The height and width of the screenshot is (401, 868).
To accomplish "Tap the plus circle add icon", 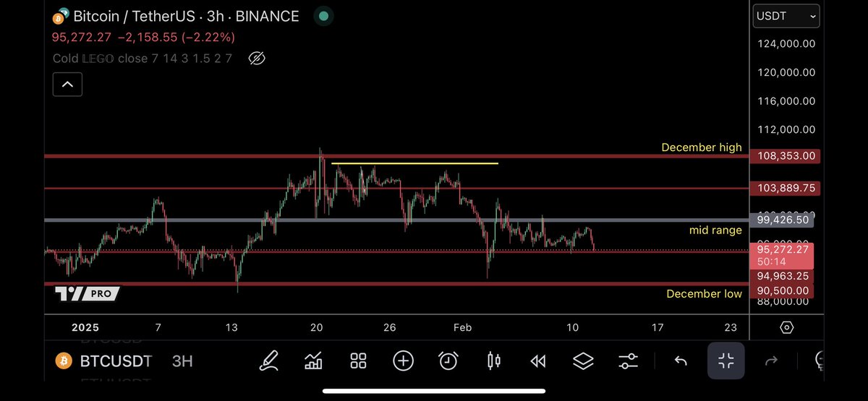I will click(x=403, y=360).
